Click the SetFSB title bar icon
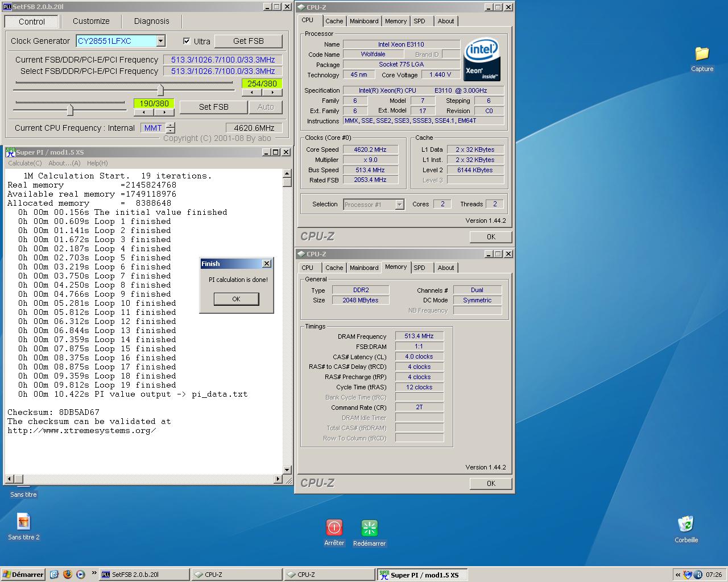The height and width of the screenshot is (582, 728). point(8,7)
